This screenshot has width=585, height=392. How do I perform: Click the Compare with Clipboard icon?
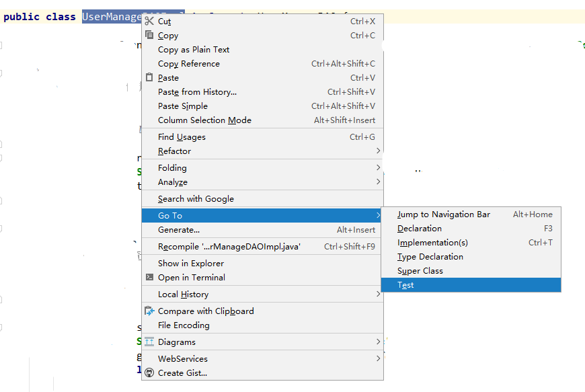[149, 311]
